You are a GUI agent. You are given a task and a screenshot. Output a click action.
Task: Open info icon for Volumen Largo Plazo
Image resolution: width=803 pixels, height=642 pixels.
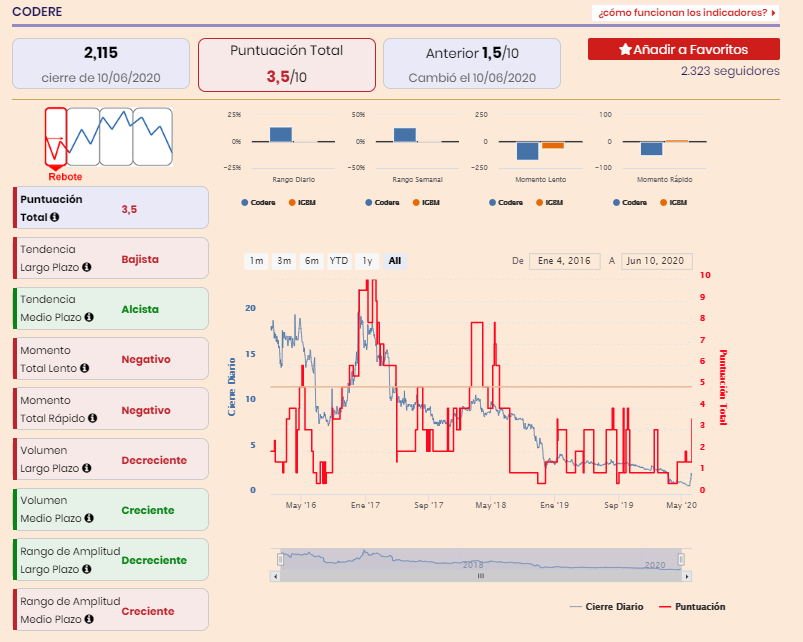click(87, 468)
